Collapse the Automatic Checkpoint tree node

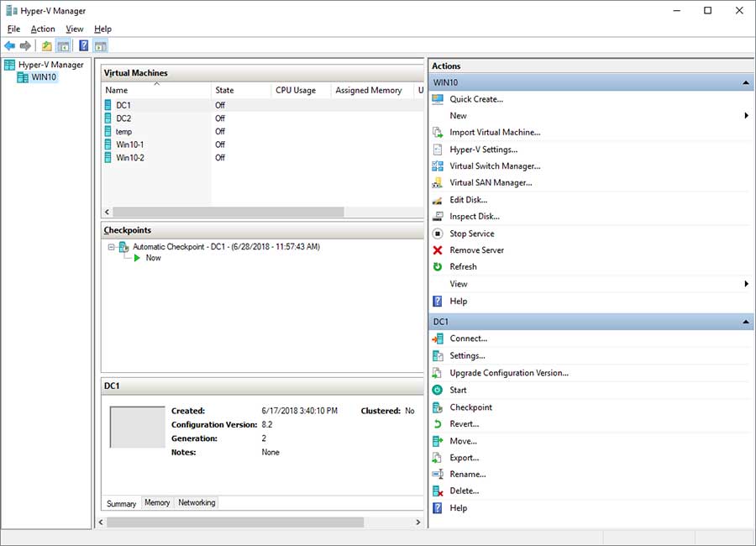[110, 247]
